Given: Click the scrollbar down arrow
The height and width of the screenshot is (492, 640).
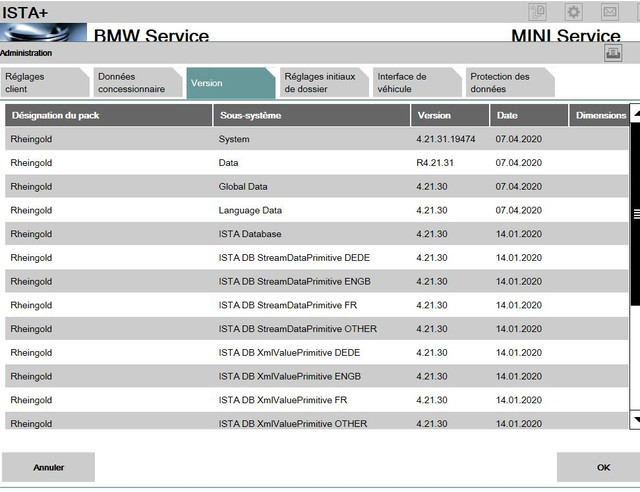Looking at the screenshot, I should click(636, 420).
